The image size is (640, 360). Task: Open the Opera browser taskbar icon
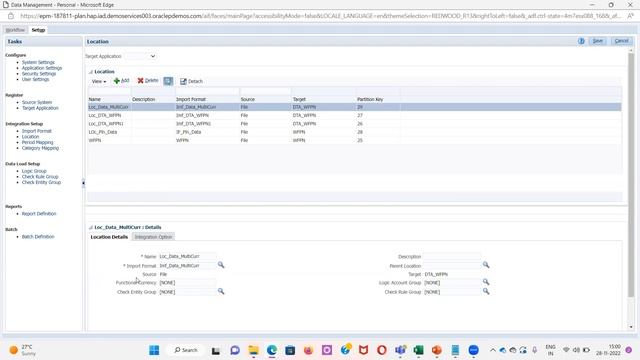coord(382,350)
